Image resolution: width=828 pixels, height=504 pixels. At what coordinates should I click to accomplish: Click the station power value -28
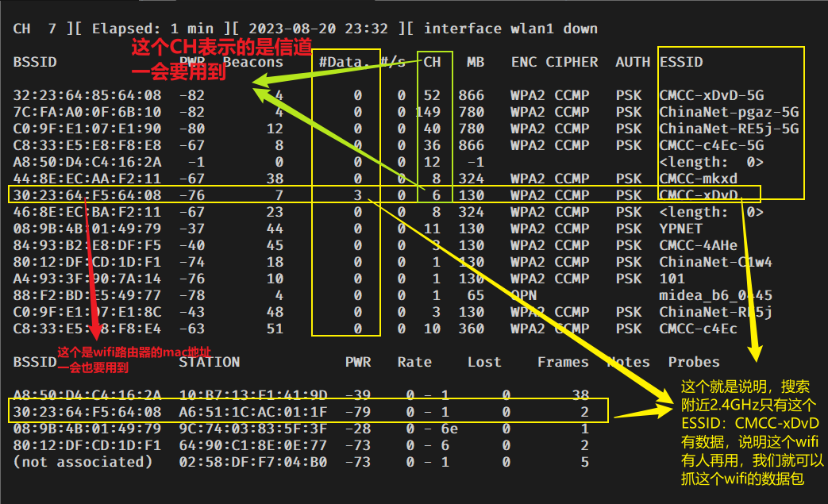tap(357, 429)
